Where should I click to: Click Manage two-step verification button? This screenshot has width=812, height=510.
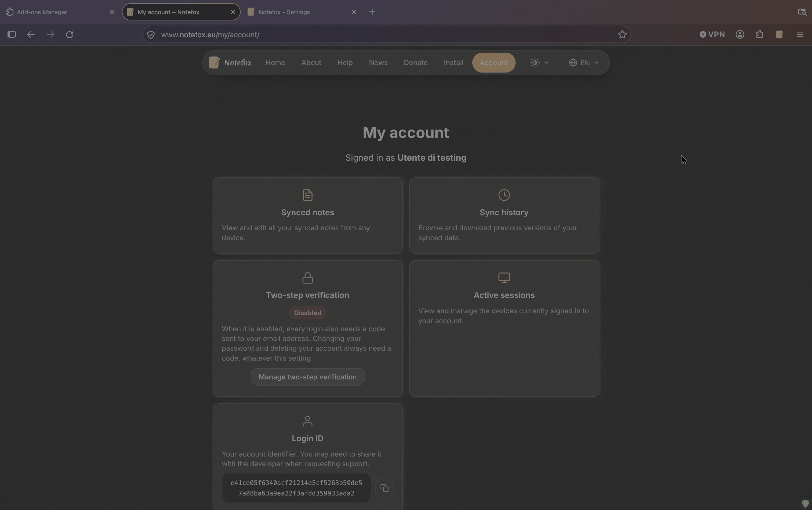pyautogui.click(x=307, y=377)
